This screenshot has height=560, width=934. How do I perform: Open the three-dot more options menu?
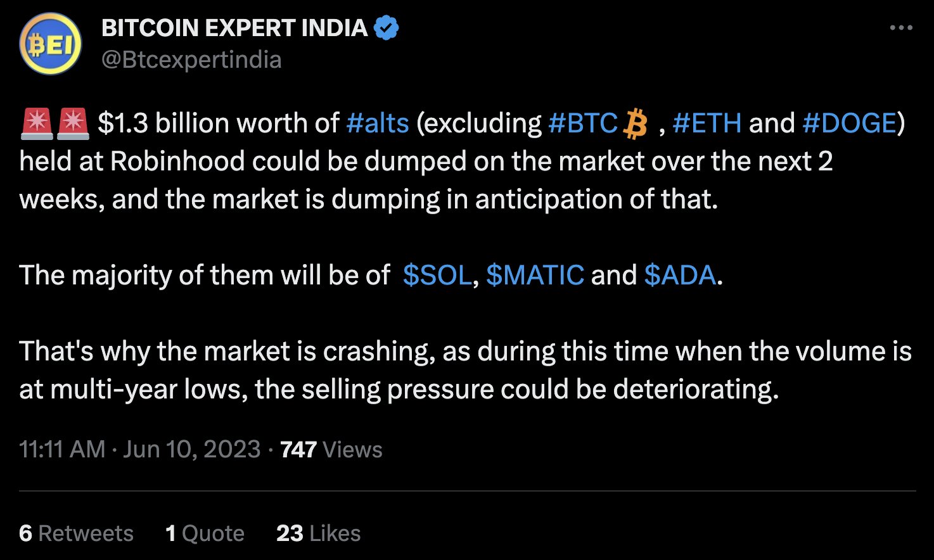[901, 28]
